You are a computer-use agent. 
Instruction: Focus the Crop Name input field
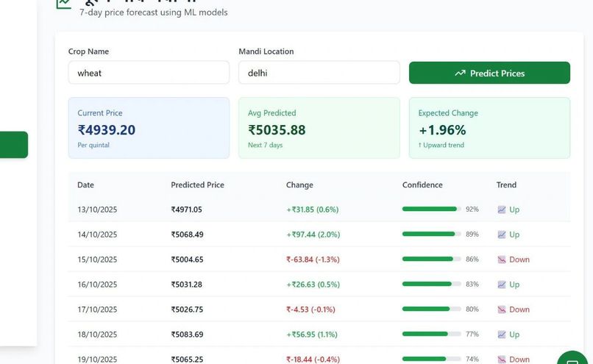[149, 73]
